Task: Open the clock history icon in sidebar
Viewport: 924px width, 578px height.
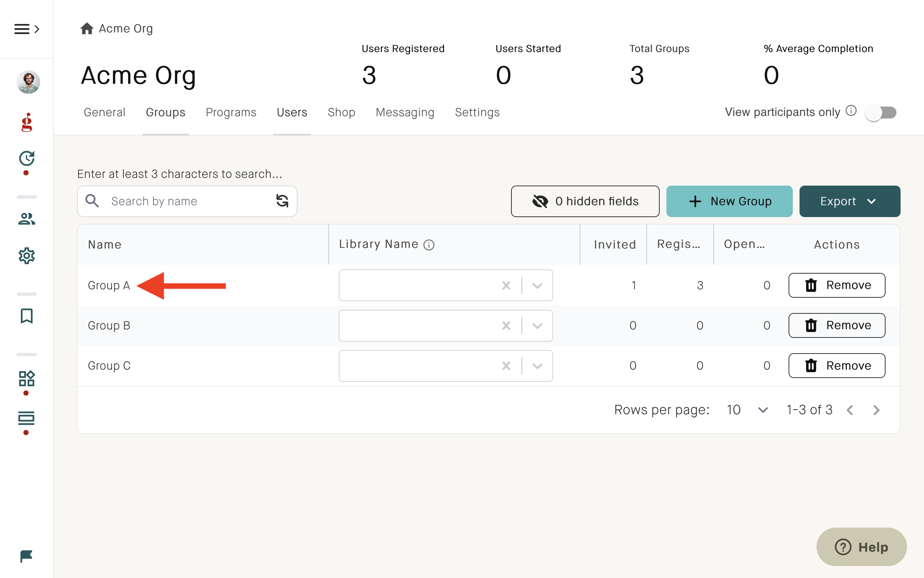Action: point(27,159)
